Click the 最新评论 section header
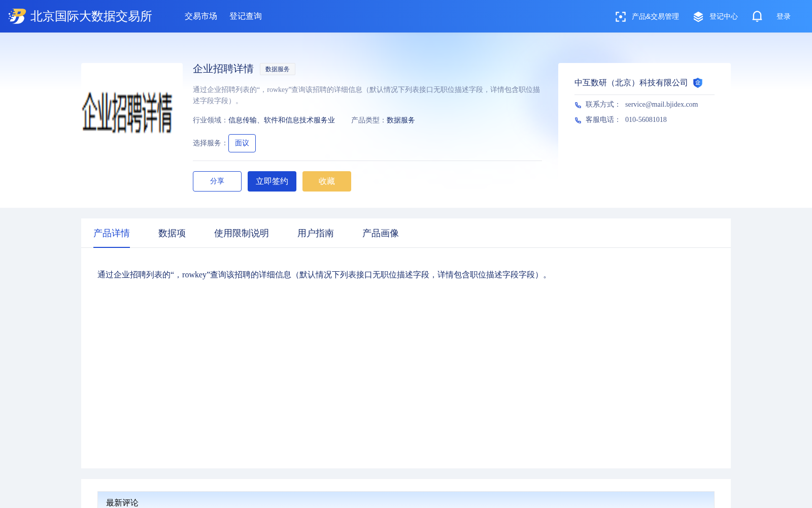This screenshot has height=508, width=812. tap(406, 500)
